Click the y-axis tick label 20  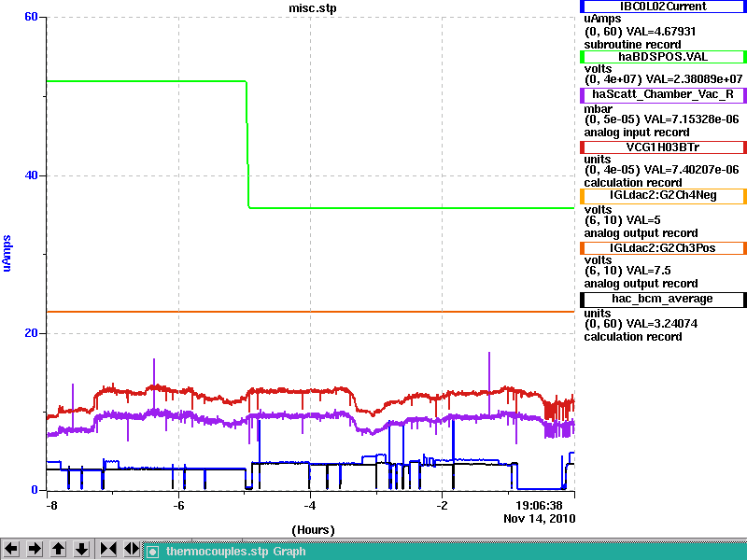click(x=31, y=333)
